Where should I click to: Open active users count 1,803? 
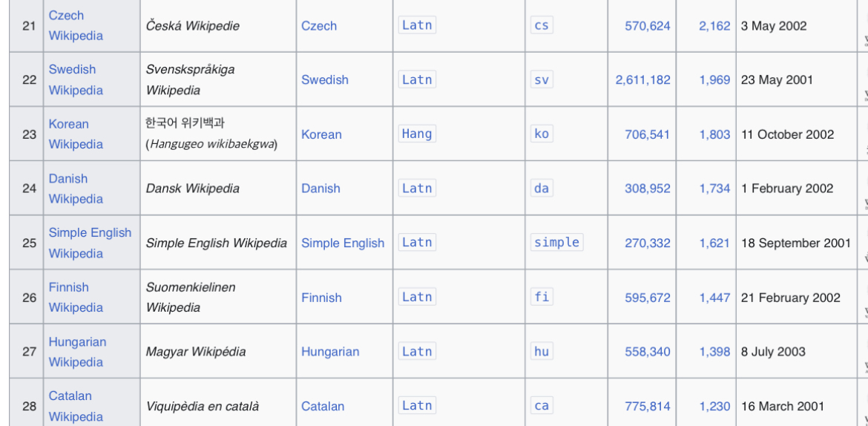[x=714, y=134]
